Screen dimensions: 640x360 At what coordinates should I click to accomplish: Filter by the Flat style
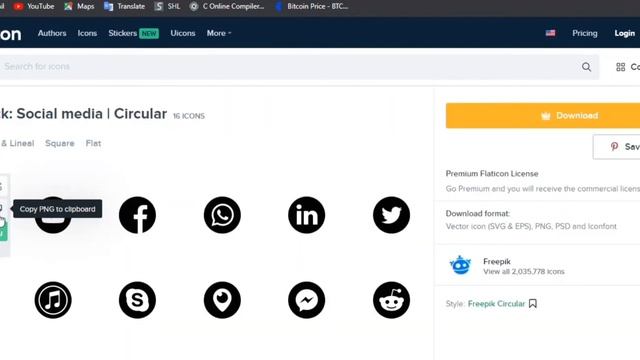93,143
